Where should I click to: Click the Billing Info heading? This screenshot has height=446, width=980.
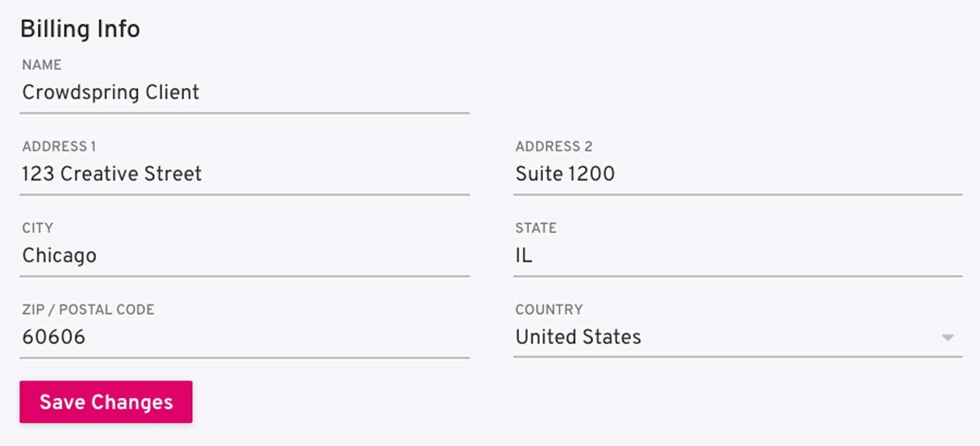click(80, 29)
